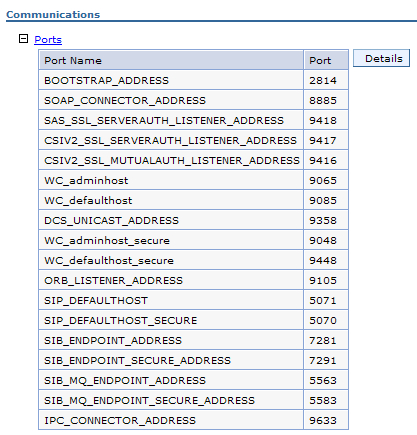Select the SOAP_CONNECTOR_ADDRESS row name

(125, 100)
